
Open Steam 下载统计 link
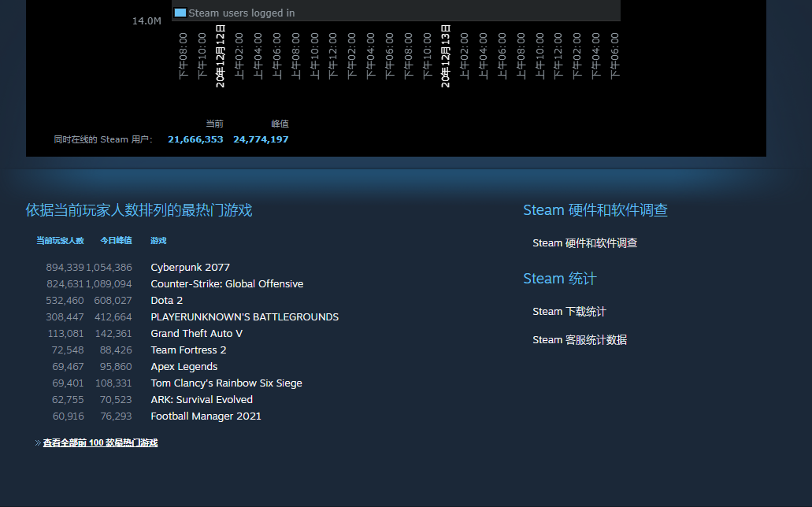click(569, 311)
